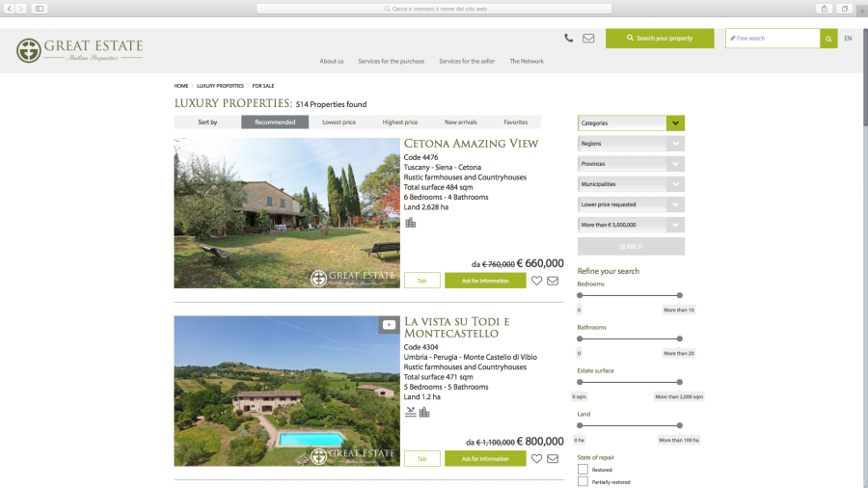
Task: Switch to the New arrivals sort tab
Action: (461, 122)
